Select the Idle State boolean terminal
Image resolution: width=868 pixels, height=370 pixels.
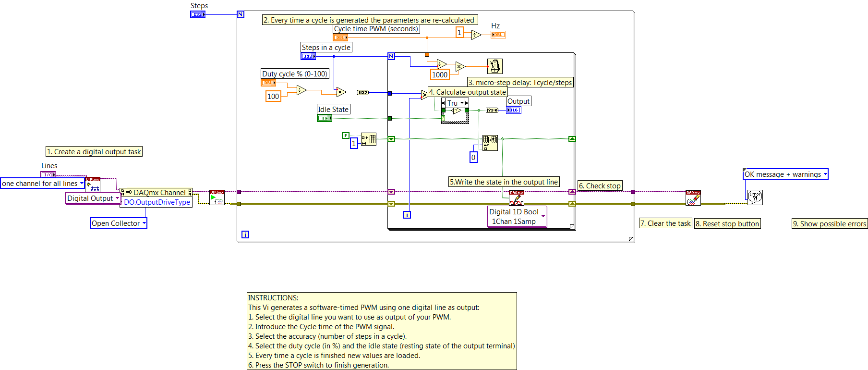tap(325, 118)
